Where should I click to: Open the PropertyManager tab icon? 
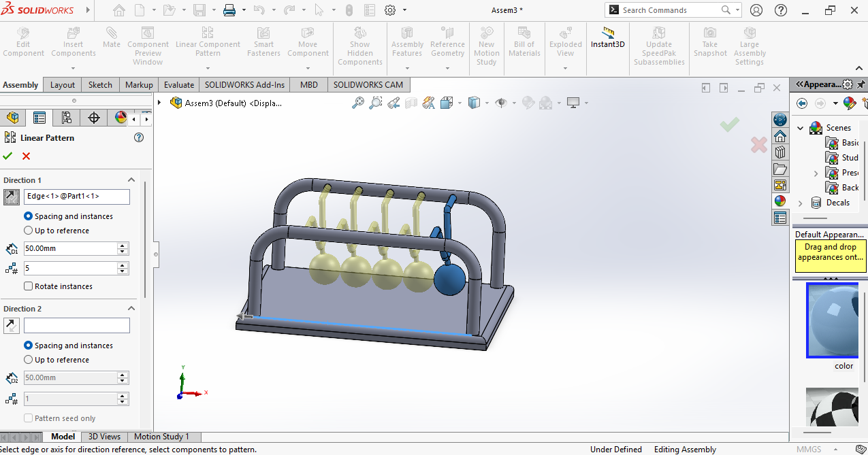[x=39, y=118]
